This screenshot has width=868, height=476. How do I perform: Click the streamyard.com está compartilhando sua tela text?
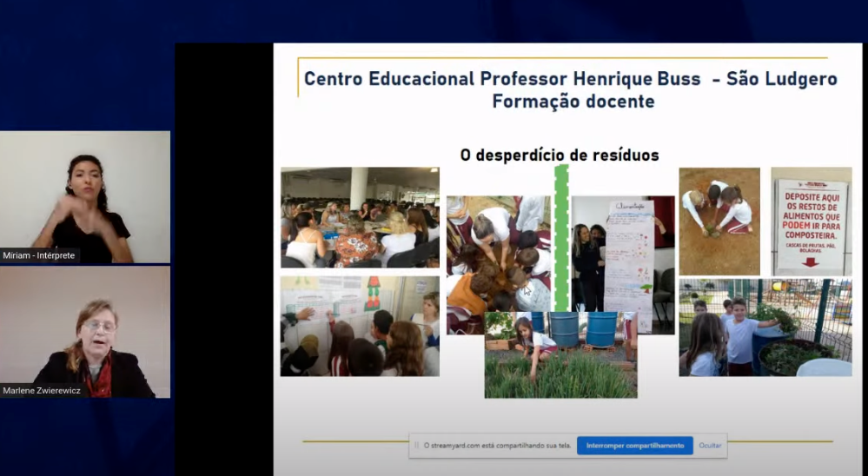(x=497, y=446)
